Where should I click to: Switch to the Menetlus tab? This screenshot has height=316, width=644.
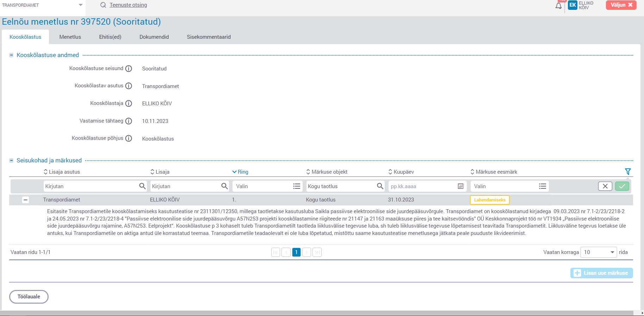70,37
